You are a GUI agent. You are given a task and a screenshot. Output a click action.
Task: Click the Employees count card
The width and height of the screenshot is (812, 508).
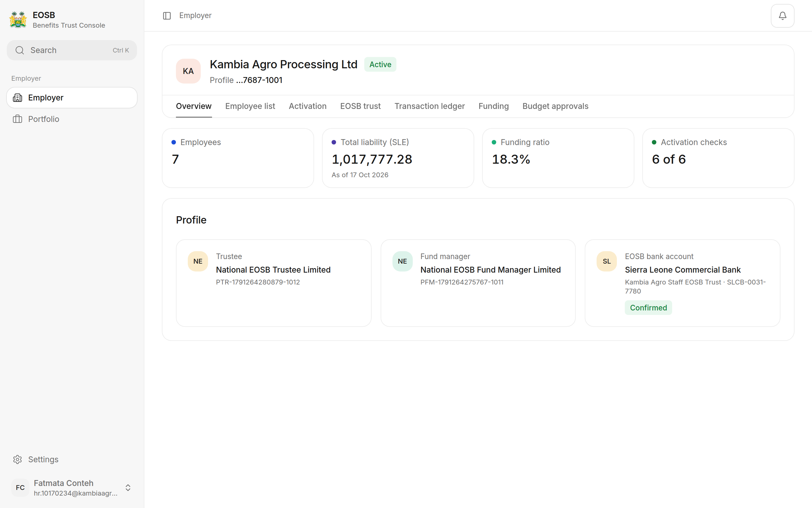(x=238, y=158)
